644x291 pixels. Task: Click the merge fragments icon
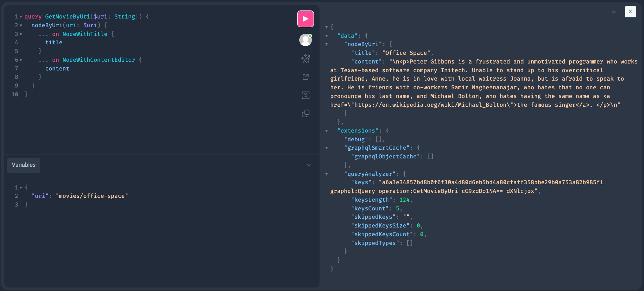(x=306, y=95)
